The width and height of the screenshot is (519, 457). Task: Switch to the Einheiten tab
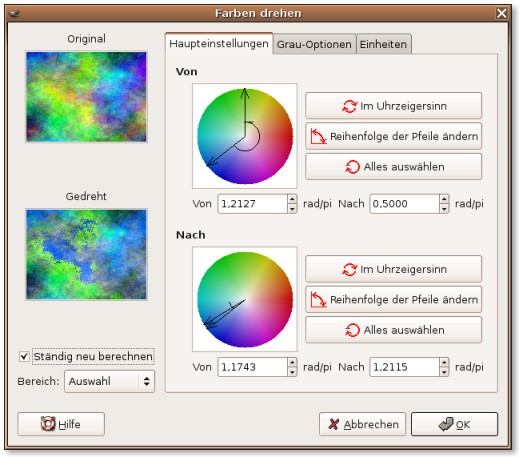coord(384,44)
